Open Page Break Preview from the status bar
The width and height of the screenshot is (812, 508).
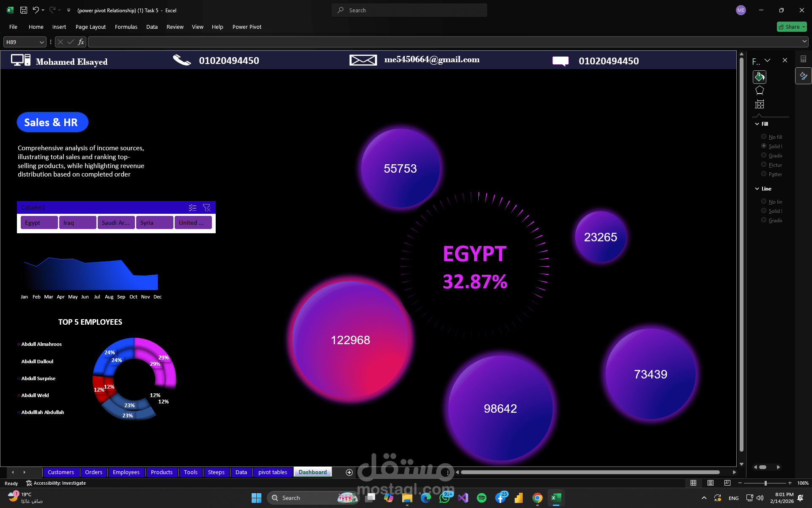(x=727, y=483)
